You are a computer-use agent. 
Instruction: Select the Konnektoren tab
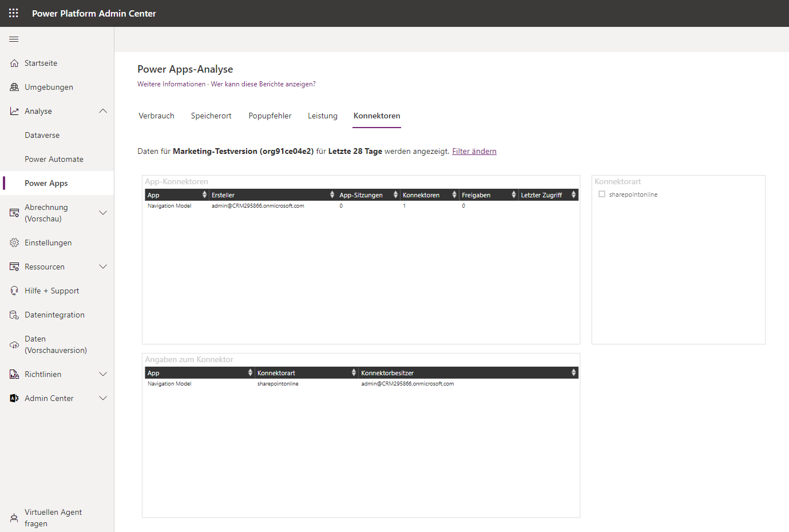[377, 116]
